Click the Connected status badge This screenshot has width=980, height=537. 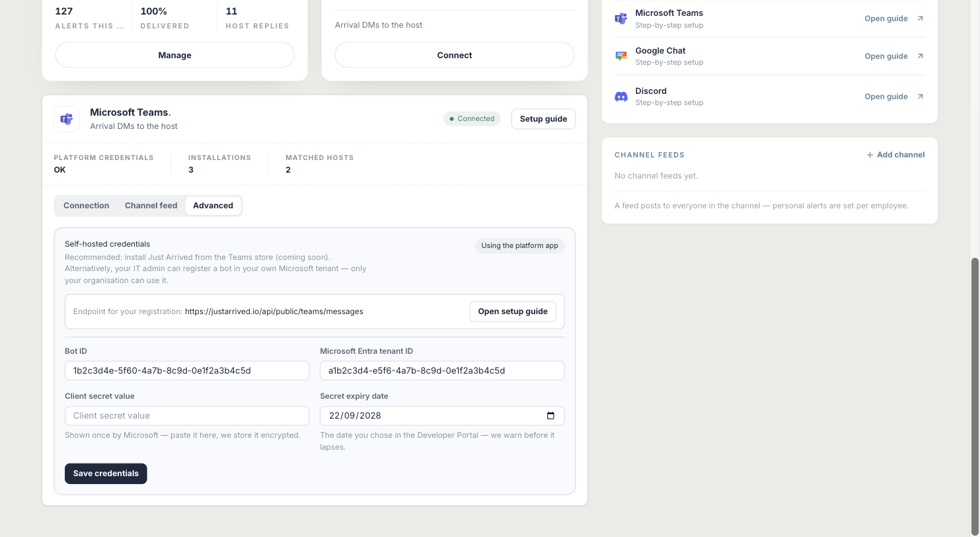point(472,119)
